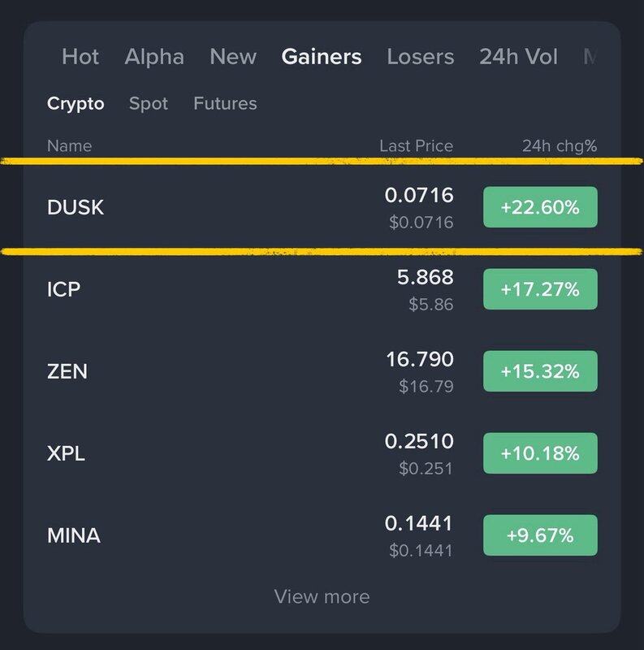644x650 pixels.
Task: Switch to Spot markets filter
Action: click(149, 103)
